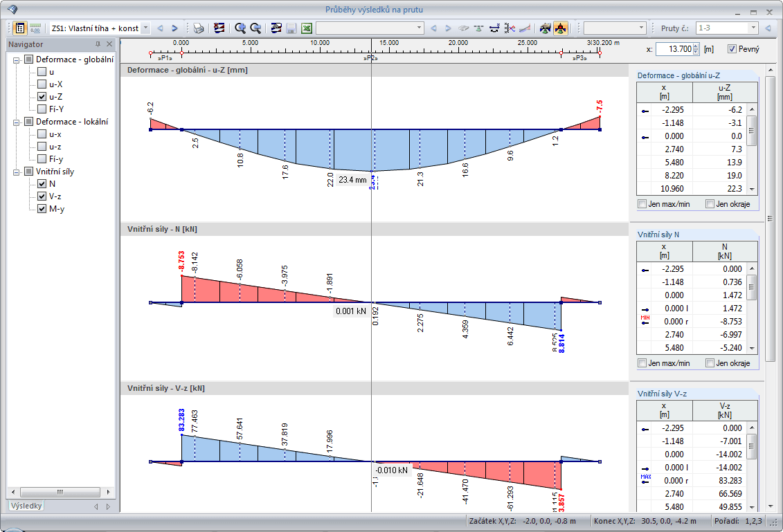Toggle the Navigator panel toolbar icon
The image size is (783, 532).
click(x=19, y=28)
